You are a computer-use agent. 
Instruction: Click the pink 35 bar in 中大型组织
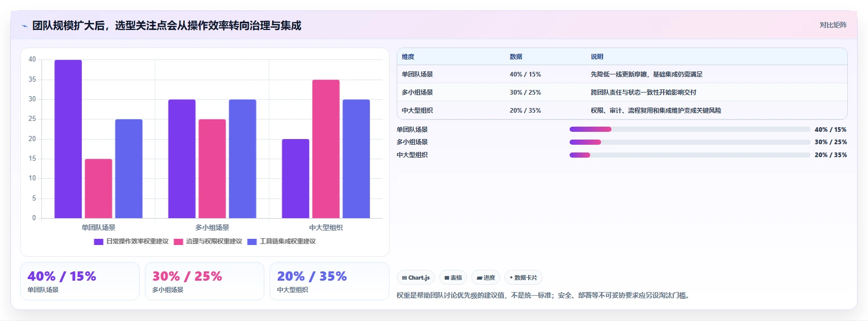[326, 149]
